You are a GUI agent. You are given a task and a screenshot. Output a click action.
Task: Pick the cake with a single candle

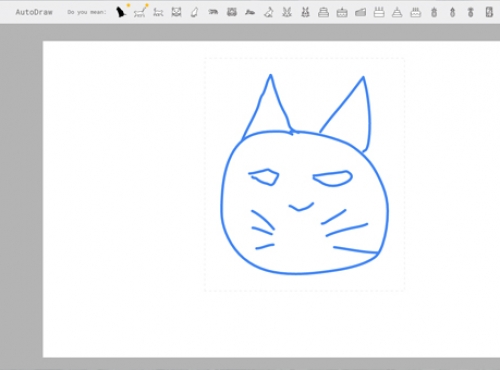coord(342,13)
